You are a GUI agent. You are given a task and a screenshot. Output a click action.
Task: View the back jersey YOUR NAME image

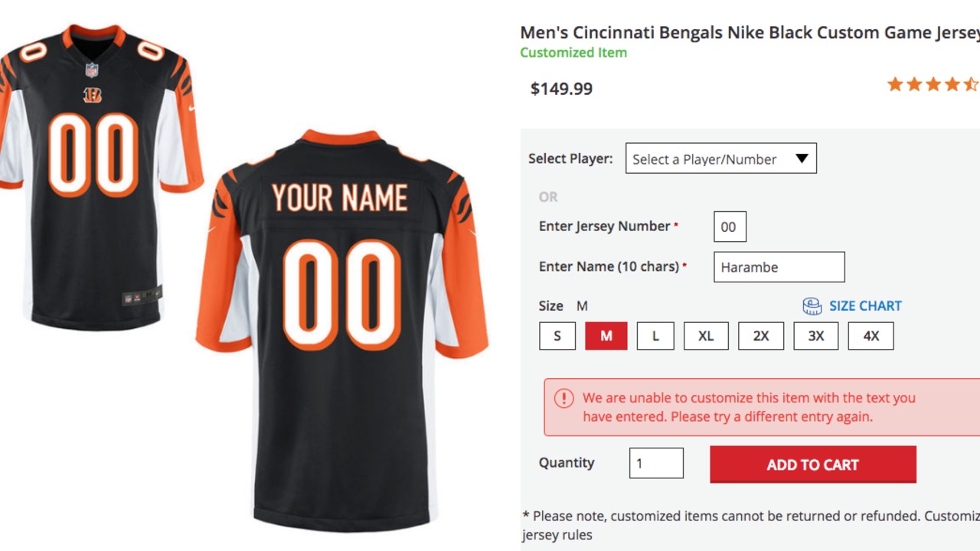coord(341,329)
